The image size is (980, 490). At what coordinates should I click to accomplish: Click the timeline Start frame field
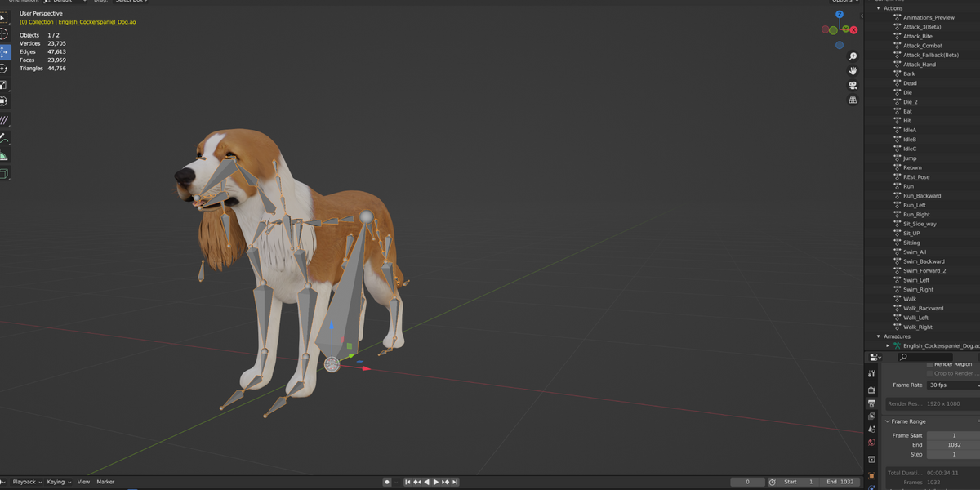pos(800,482)
